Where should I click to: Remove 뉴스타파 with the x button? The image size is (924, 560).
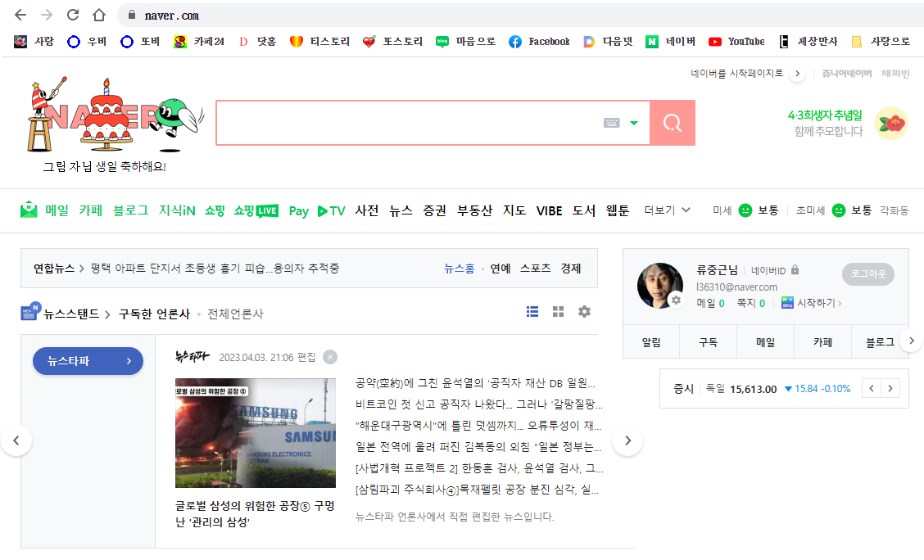point(331,357)
